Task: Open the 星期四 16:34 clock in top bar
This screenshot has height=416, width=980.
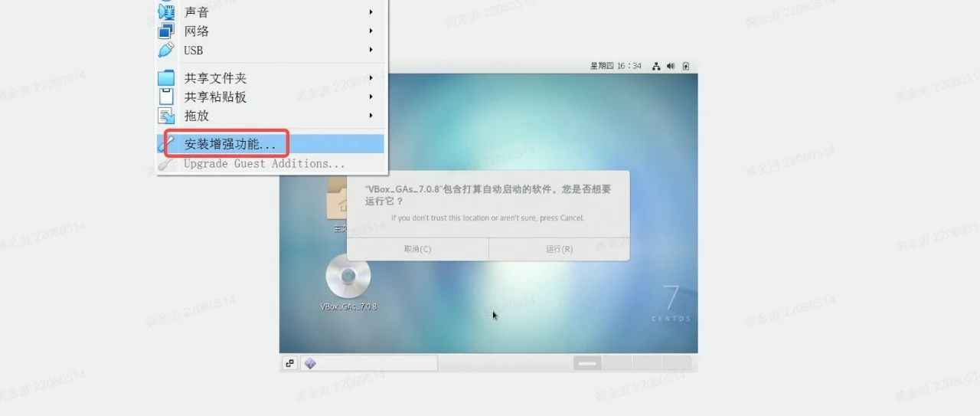Action: coord(616,66)
